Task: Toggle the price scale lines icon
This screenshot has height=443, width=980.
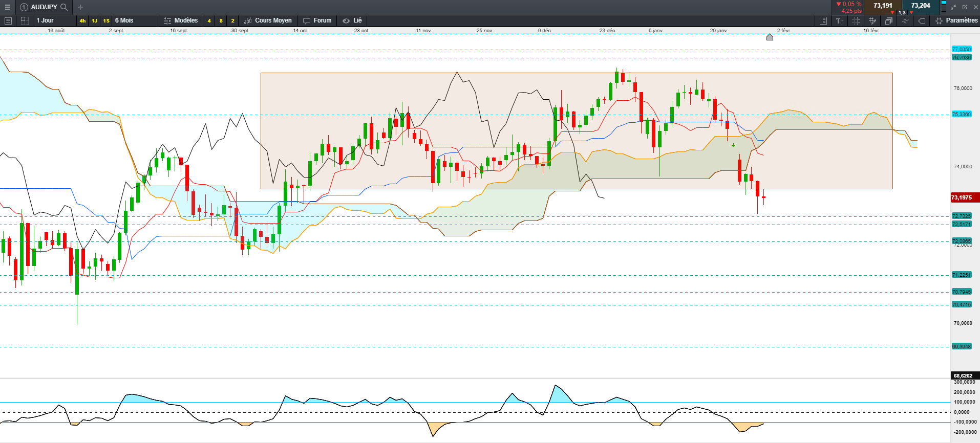Action: tap(823, 21)
